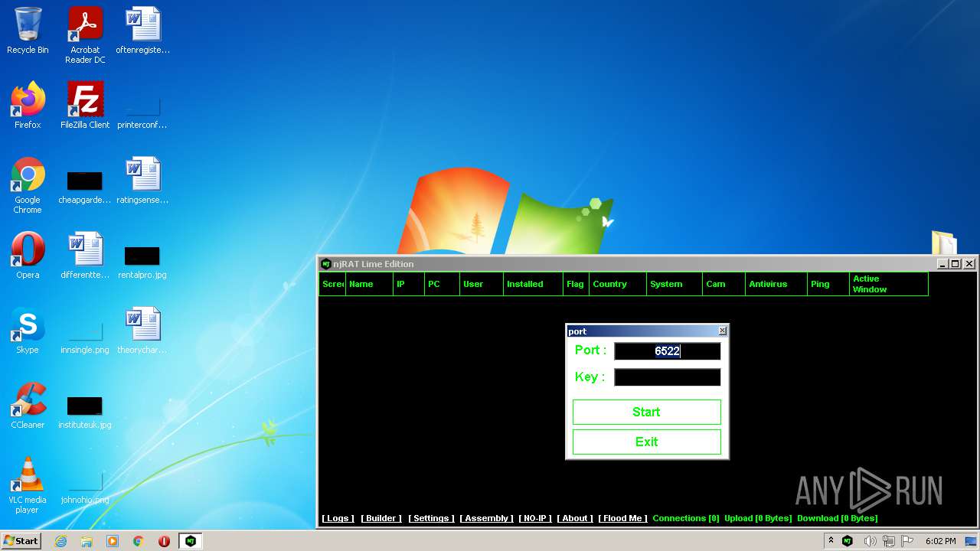The height and width of the screenshot is (551, 980).
Task: Sort by the IP column header
Action: click(409, 284)
